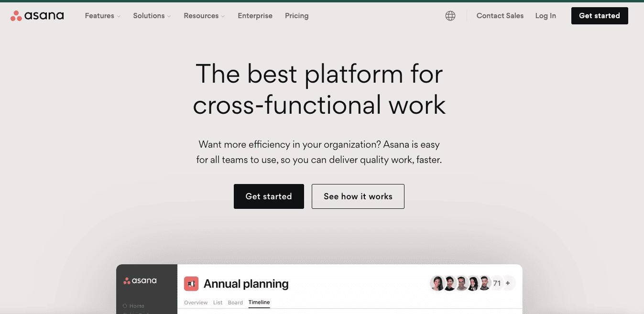Switch to the Board tab
The height and width of the screenshot is (314, 644).
point(235,302)
